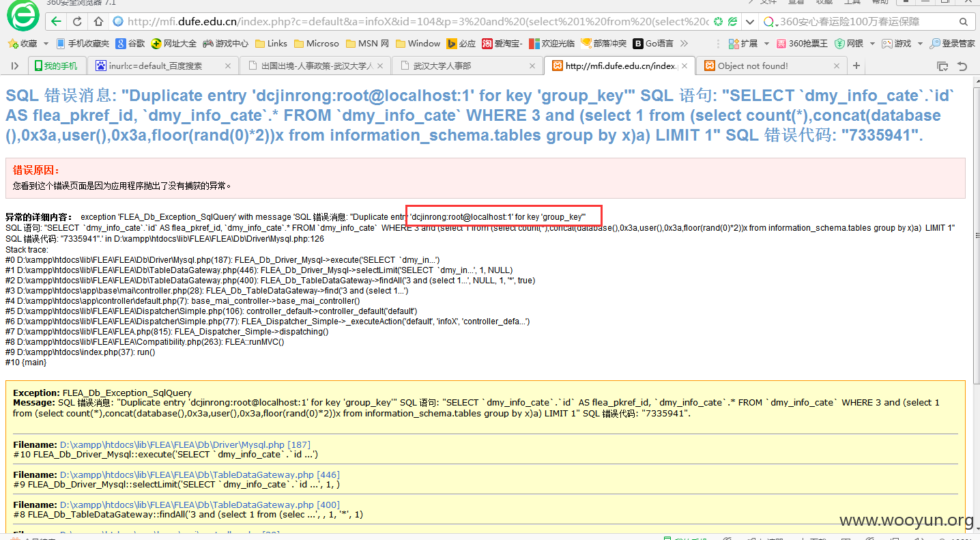This screenshot has width=980, height=540.
Task: Open the 部落冲突 bookmark
Action: tap(603, 44)
